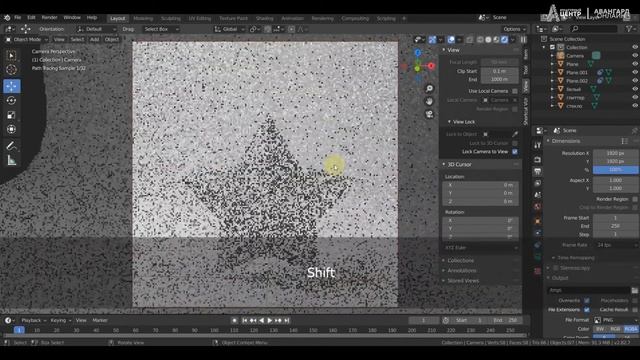Activate the Rotate tool
This screenshot has height=360, width=640.
[11, 100]
